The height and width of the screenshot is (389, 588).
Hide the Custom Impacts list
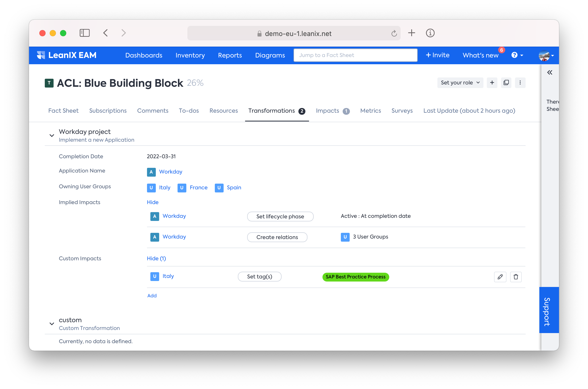[x=156, y=258]
